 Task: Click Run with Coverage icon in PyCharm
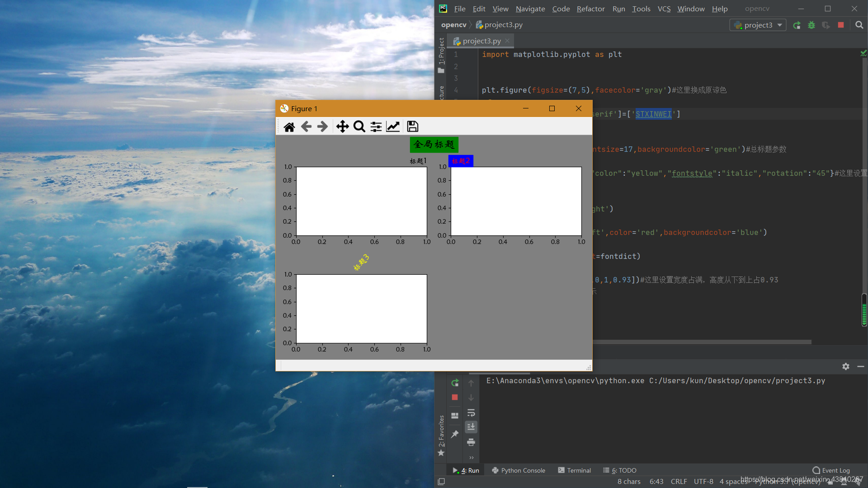[826, 25]
